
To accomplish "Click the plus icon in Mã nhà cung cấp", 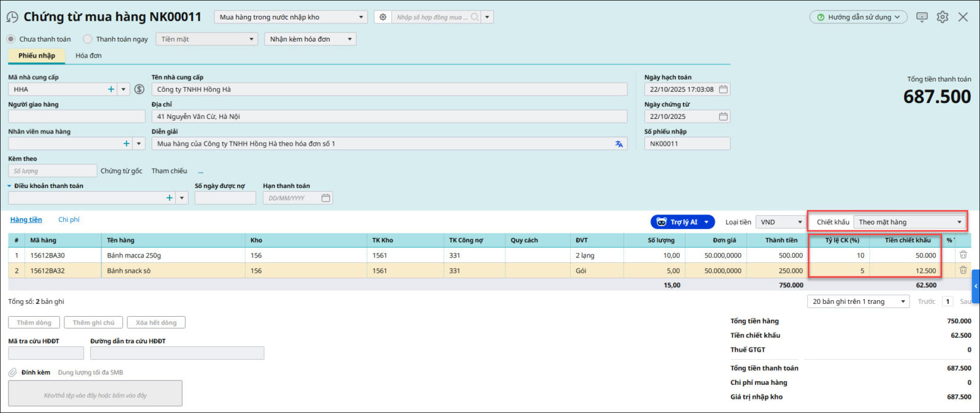I will point(111,89).
